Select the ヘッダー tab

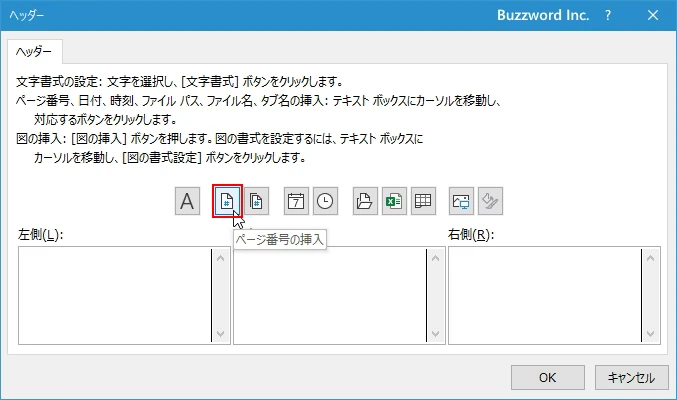pyautogui.click(x=35, y=50)
